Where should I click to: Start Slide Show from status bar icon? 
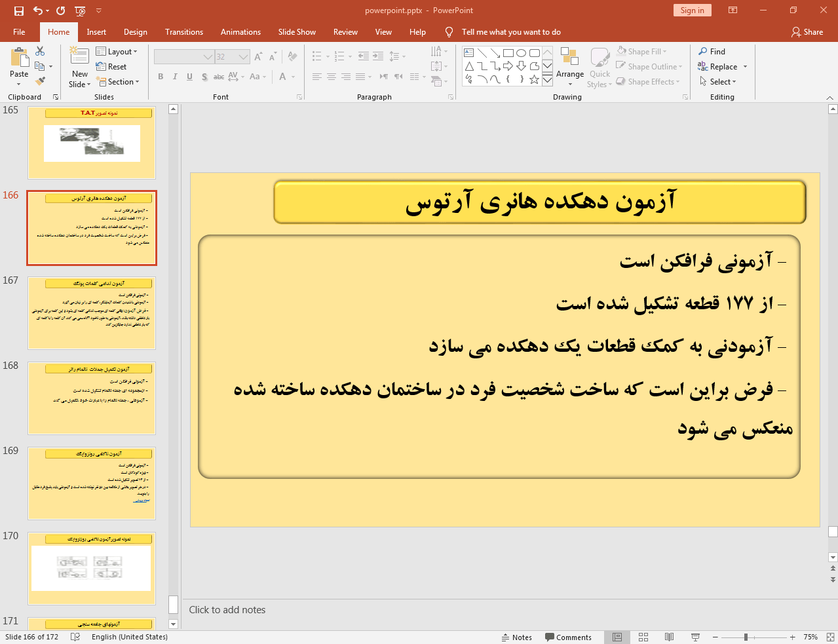[x=695, y=637]
